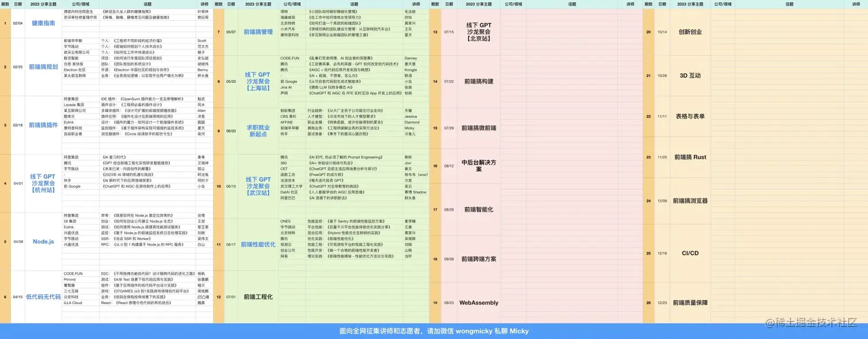Click the company cell '小米汽车'

(293, 29)
